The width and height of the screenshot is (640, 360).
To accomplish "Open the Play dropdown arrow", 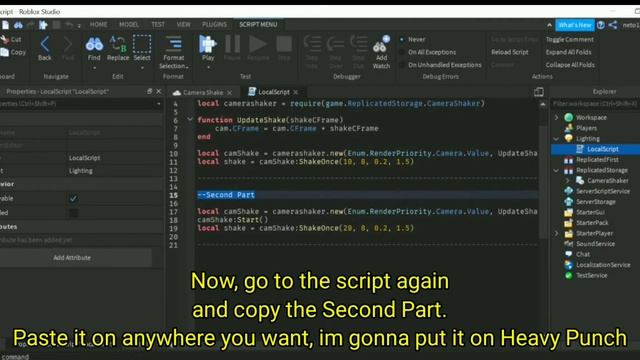I will (208, 68).
